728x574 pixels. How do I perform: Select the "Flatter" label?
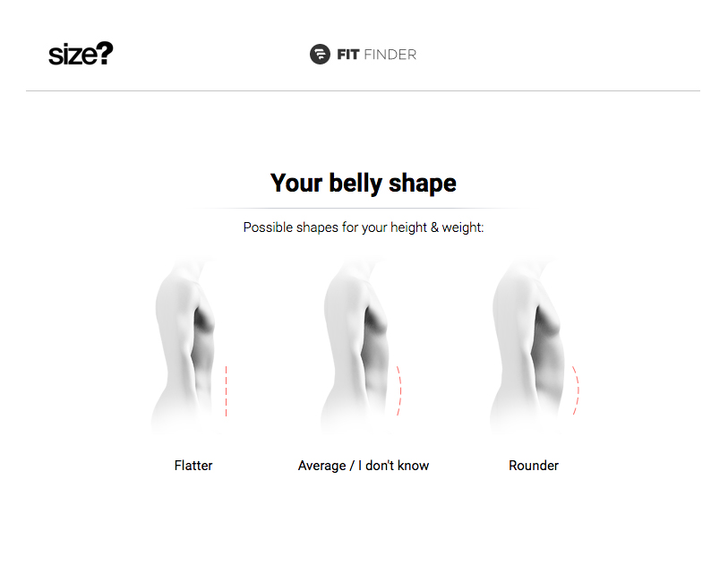coord(193,466)
